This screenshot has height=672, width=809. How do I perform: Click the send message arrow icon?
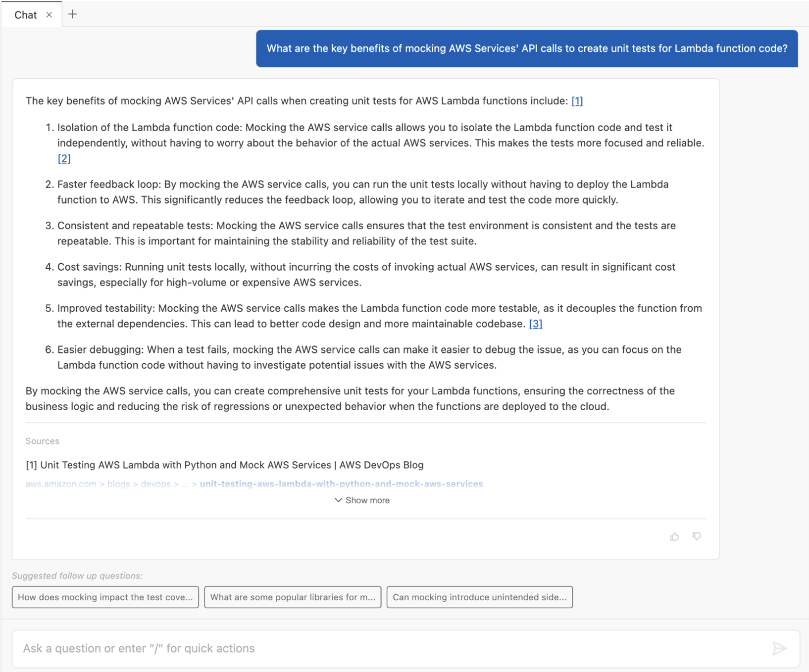point(779,648)
